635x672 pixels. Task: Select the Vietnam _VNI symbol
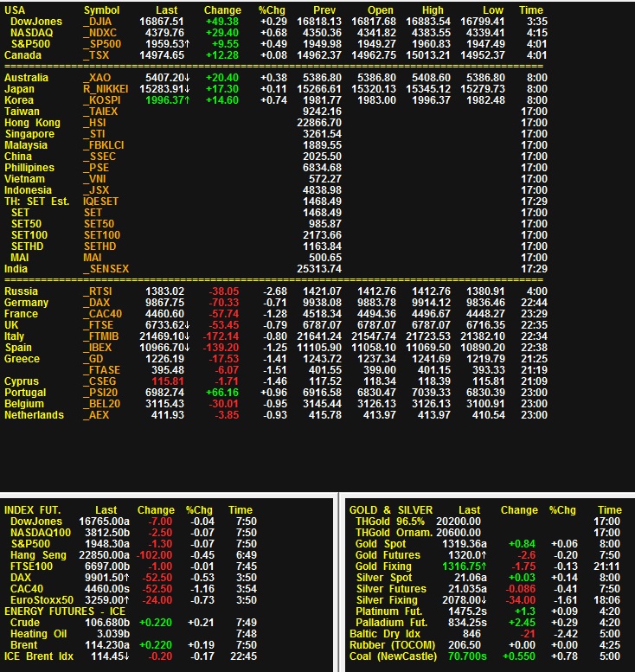point(95,179)
